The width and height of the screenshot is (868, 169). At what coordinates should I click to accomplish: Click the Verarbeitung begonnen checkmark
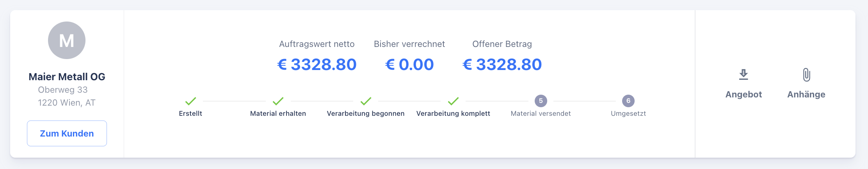[366, 101]
